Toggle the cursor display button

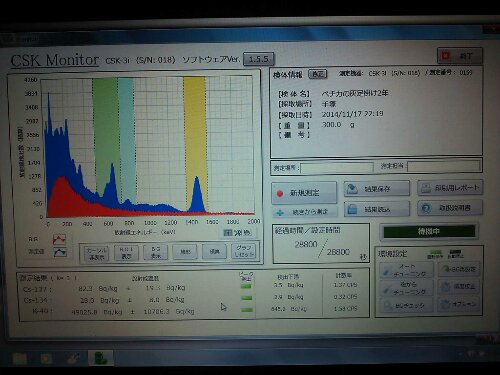pyautogui.click(x=96, y=253)
